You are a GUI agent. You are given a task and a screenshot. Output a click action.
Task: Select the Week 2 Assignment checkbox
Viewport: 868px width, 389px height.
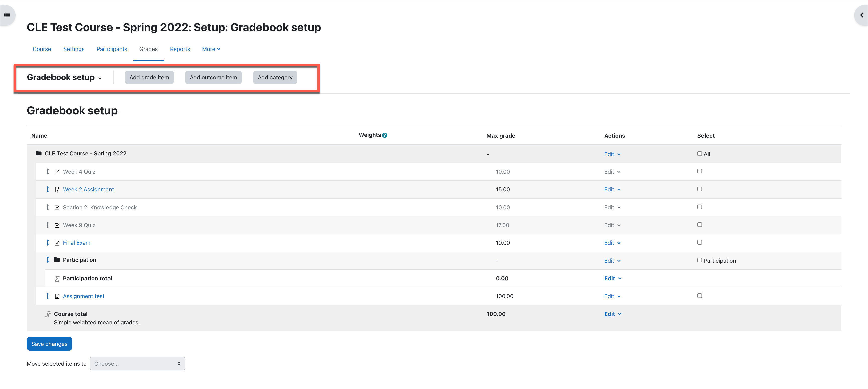[x=699, y=189]
